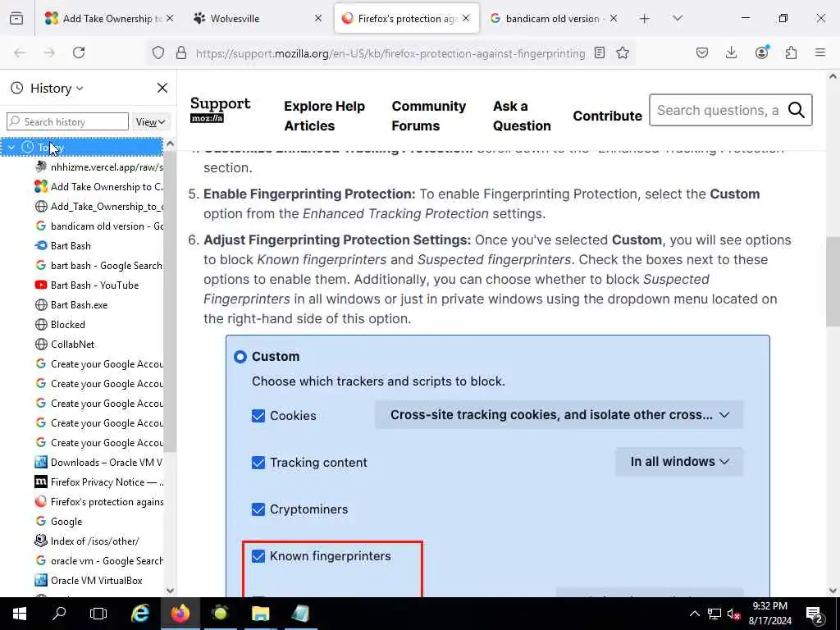840x630 pixels.
Task: Open the View sort dropdown
Action: tap(150, 122)
